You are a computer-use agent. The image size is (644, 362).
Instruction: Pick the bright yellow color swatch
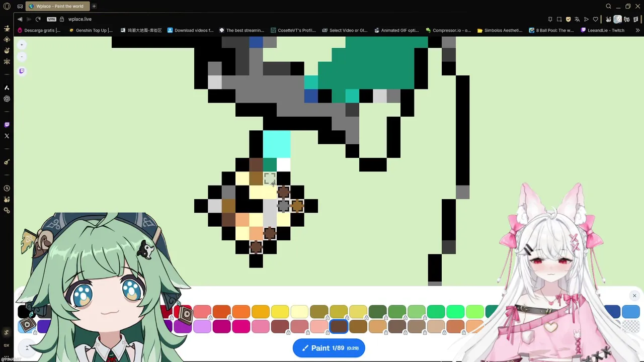280,312
